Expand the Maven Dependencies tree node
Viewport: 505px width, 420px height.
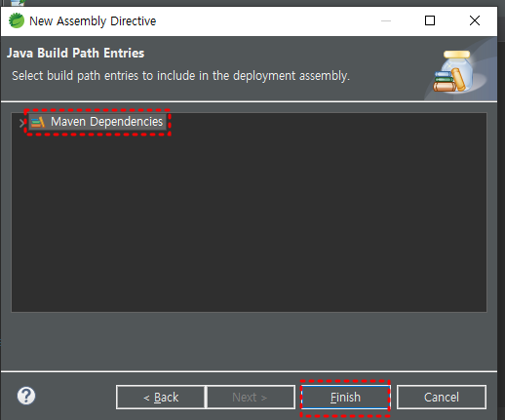point(21,123)
